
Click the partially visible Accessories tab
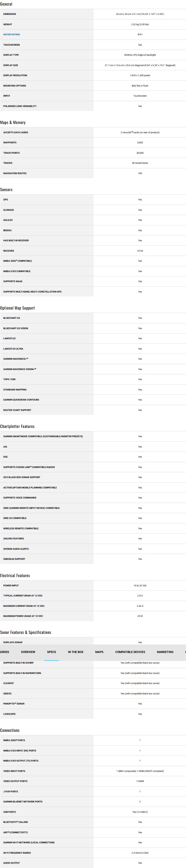click(x=5, y=652)
